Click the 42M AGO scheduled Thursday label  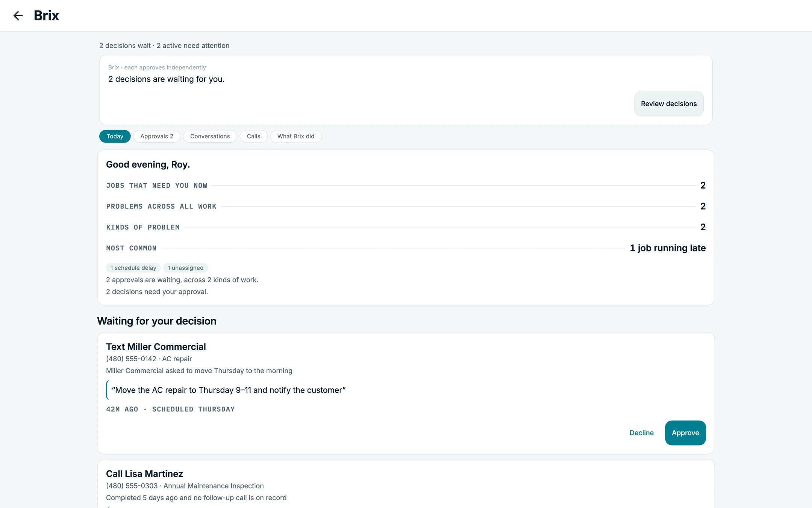click(x=170, y=409)
